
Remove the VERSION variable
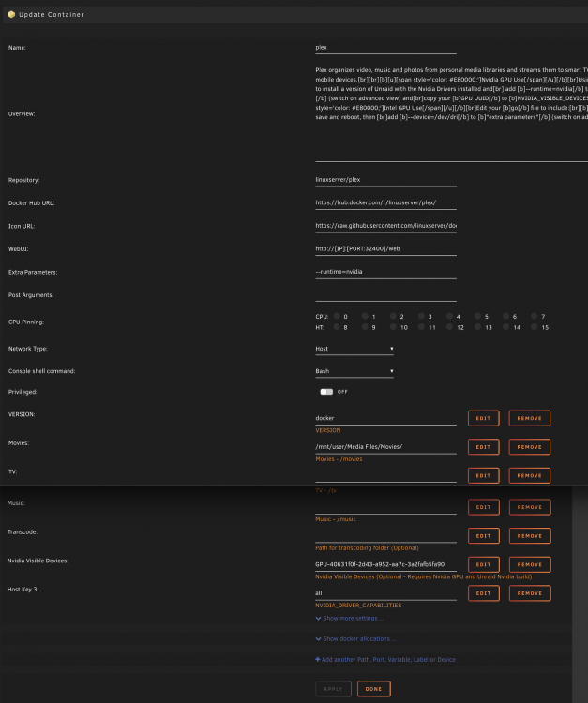coord(530,418)
